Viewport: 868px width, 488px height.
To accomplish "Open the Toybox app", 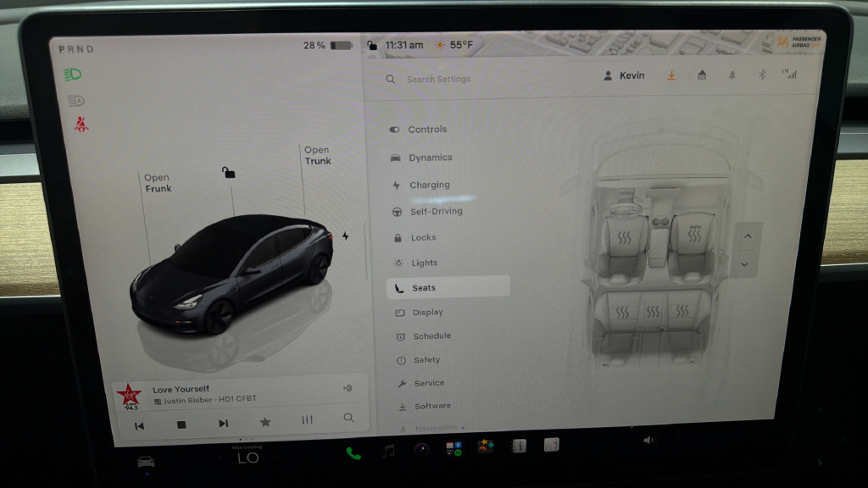I will click(486, 447).
